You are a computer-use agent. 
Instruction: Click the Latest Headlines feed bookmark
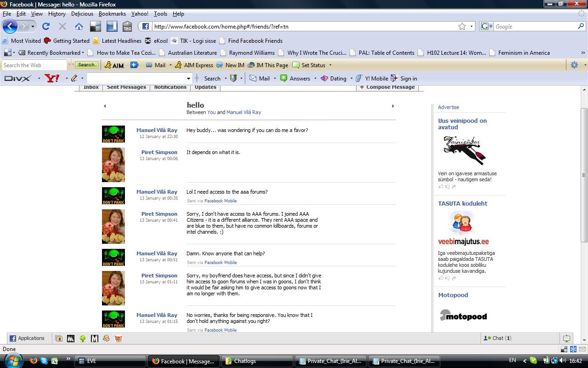coord(117,41)
